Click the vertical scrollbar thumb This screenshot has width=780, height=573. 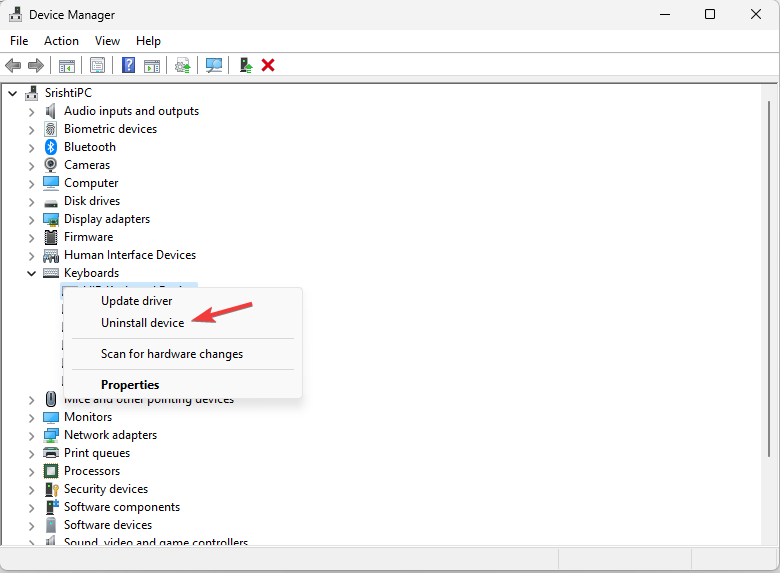pyautogui.click(x=769, y=279)
